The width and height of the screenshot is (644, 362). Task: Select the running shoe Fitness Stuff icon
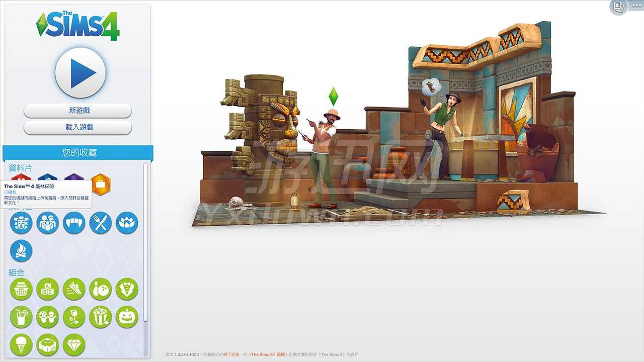[x=74, y=289]
